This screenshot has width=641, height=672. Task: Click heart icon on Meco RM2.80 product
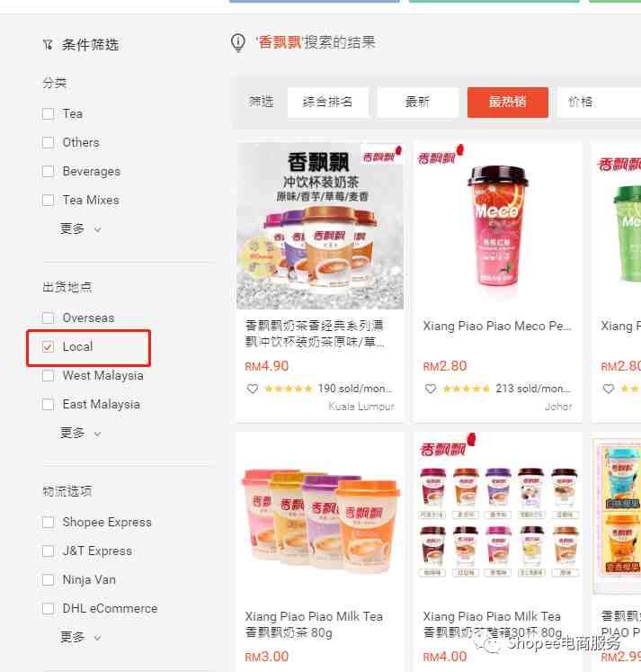point(431,389)
